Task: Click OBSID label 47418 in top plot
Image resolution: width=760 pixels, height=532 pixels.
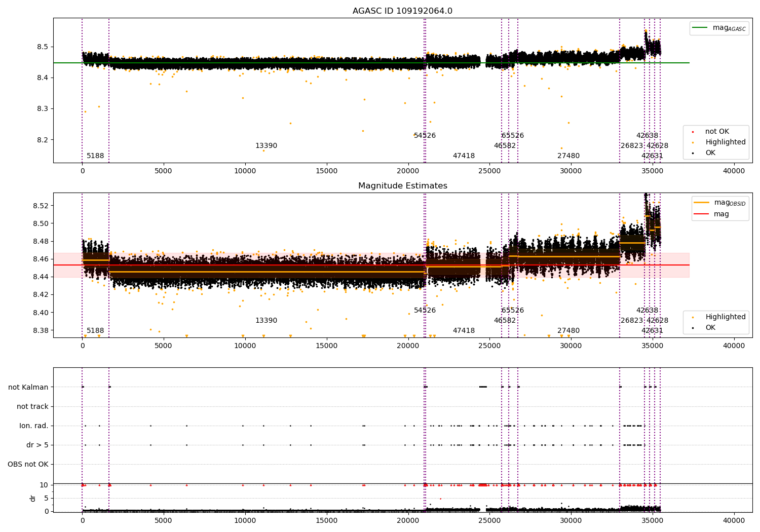Action: 464,156
